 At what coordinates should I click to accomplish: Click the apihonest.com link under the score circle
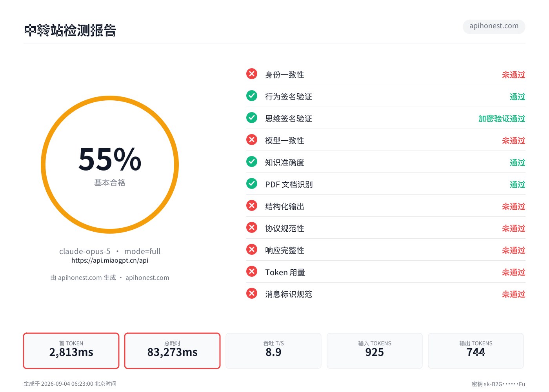(147, 278)
